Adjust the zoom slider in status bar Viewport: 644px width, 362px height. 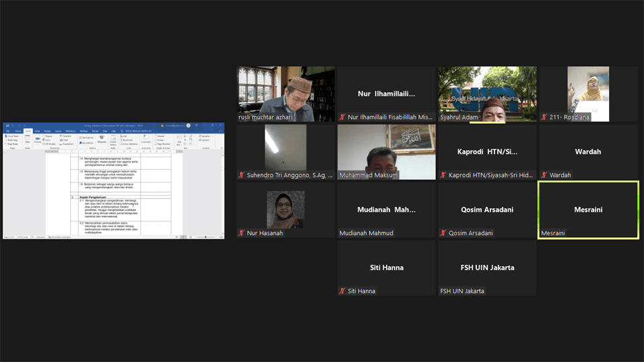205,237
